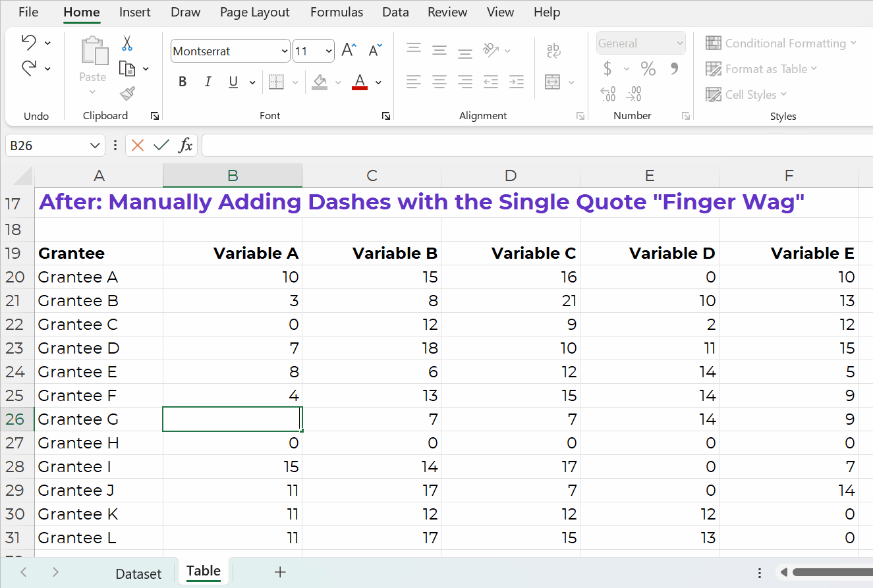Click the Middle Align icon
This screenshot has width=873, height=588.
coord(439,51)
